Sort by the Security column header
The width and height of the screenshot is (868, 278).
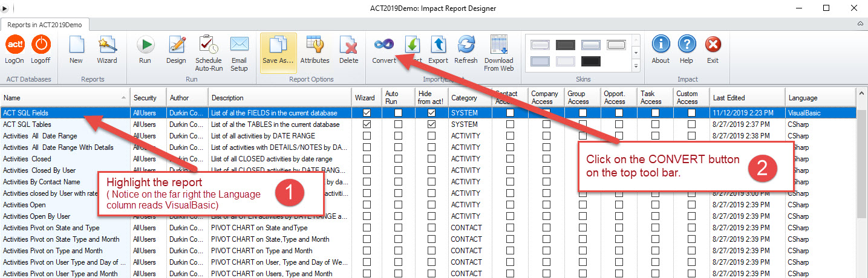(148, 98)
